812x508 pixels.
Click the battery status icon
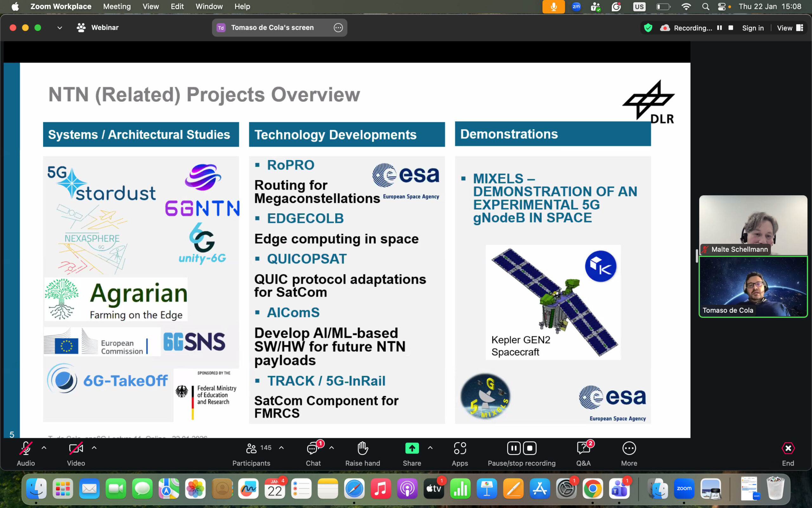(x=663, y=6)
